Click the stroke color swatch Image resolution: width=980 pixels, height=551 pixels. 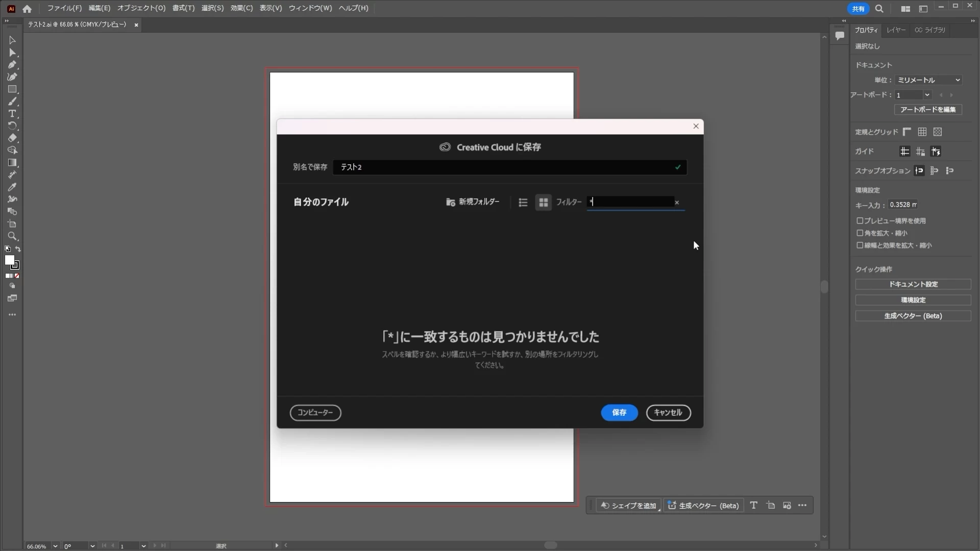pos(15,265)
